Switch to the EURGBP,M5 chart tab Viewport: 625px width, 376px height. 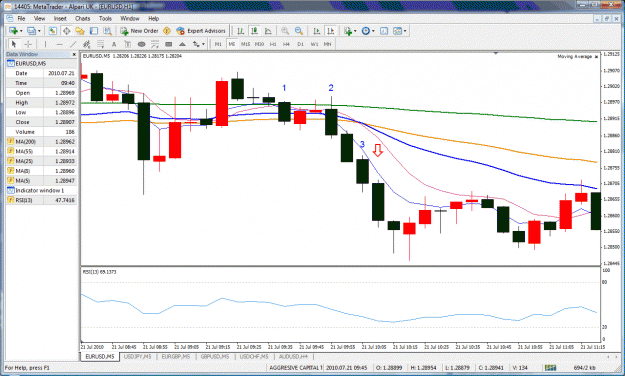click(176, 356)
